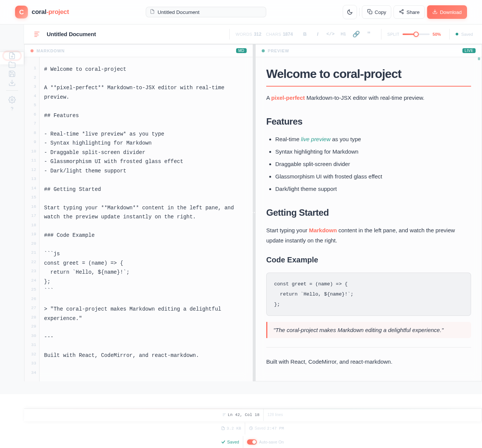The height and width of the screenshot is (448, 482).
Task: Click the Ln 42, Col 18 status
Action: (x=241, y=415)
